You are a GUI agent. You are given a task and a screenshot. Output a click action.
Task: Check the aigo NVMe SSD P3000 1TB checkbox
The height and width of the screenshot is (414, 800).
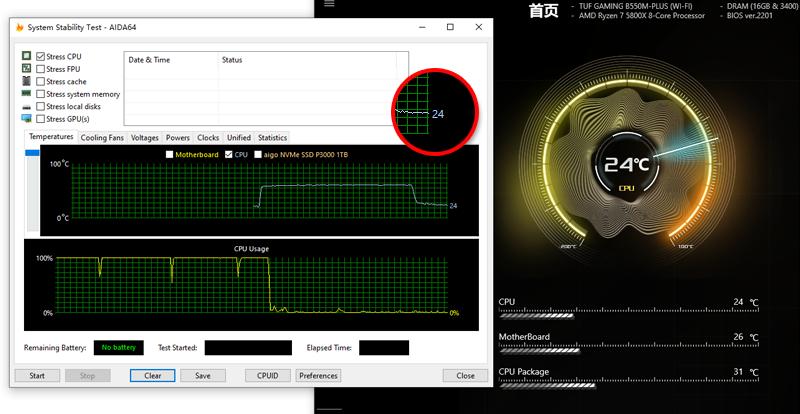[x=258, y=154]
